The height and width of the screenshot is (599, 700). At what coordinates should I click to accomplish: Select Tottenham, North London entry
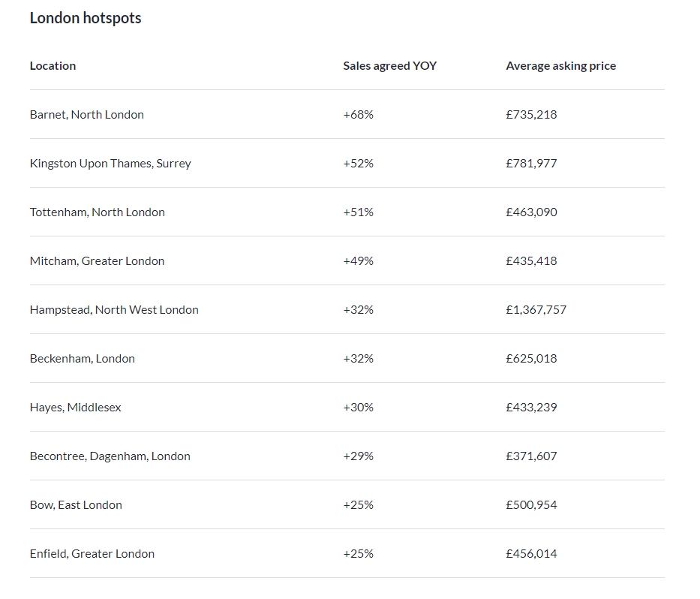coord(98,212)
